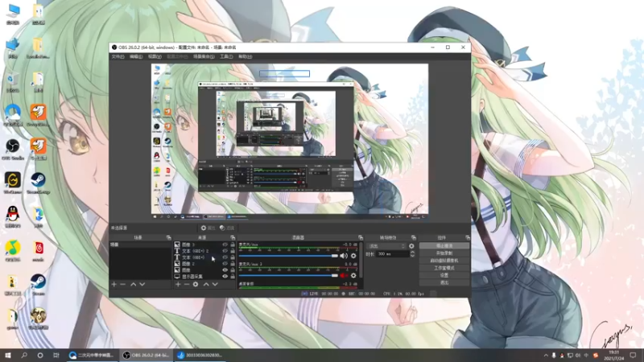The image size is (644, 362).
Task: Decrease 时长 duration with down arrow
Action: coord(412,256)
